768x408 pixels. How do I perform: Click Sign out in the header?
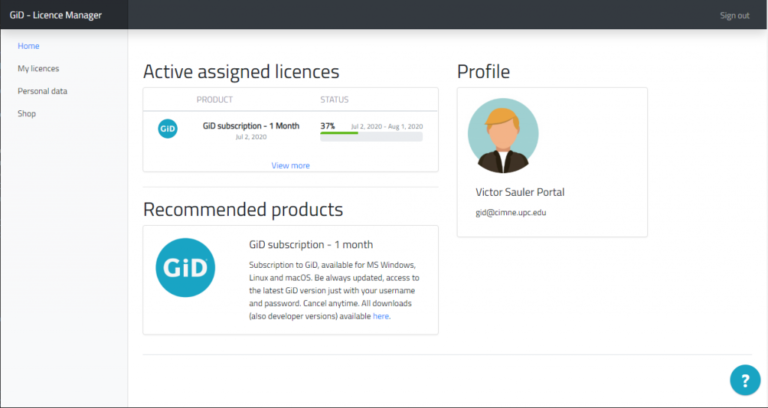(734, 15)
